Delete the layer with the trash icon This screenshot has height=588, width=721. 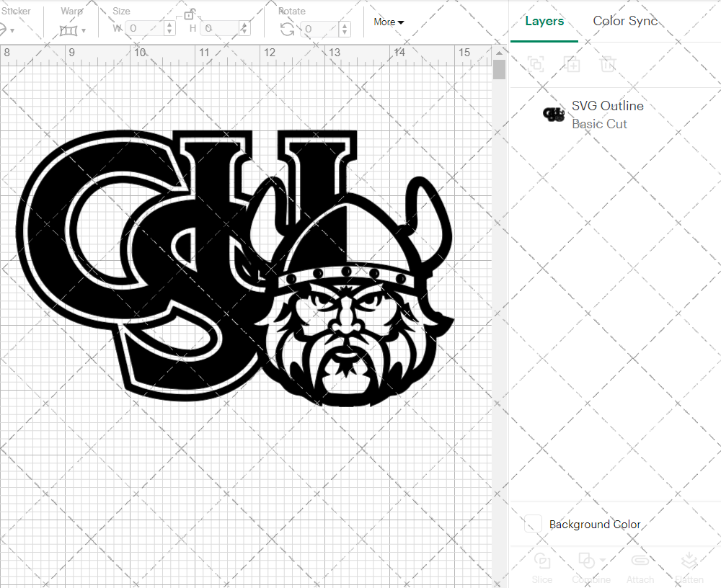pos(608,64)
